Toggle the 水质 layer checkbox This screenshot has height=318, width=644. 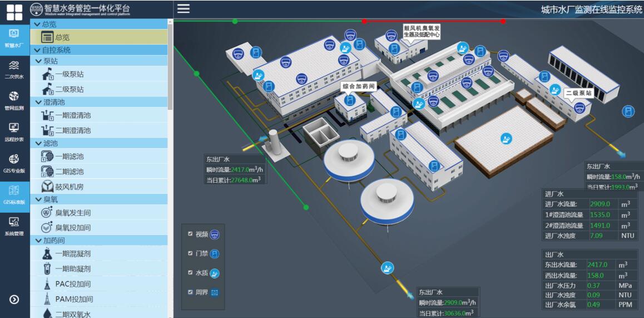[190, 273]
